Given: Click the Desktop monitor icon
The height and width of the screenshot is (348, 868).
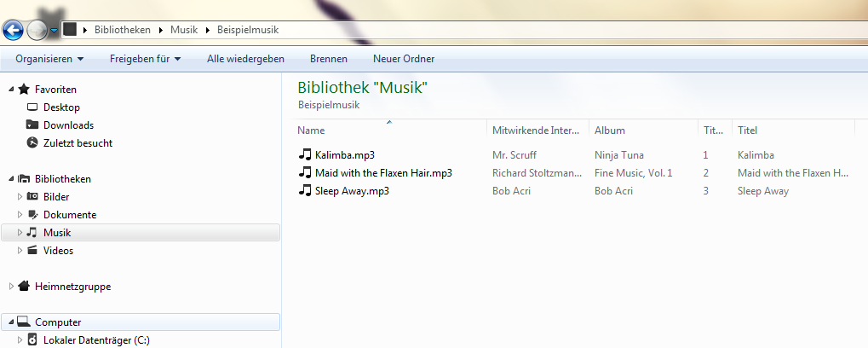Looking at the screenshot, I should (x=32, y=107).
